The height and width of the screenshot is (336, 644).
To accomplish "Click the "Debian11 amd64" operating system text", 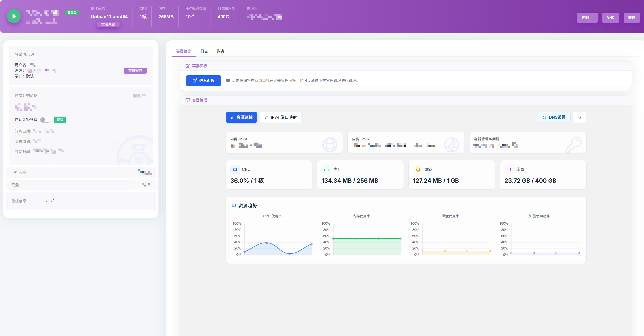I will [109, 17].
